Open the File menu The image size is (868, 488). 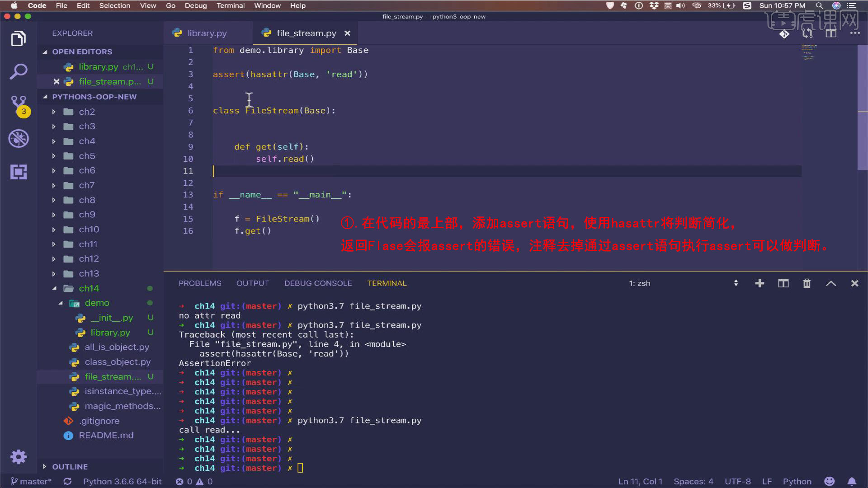(61, 5)
